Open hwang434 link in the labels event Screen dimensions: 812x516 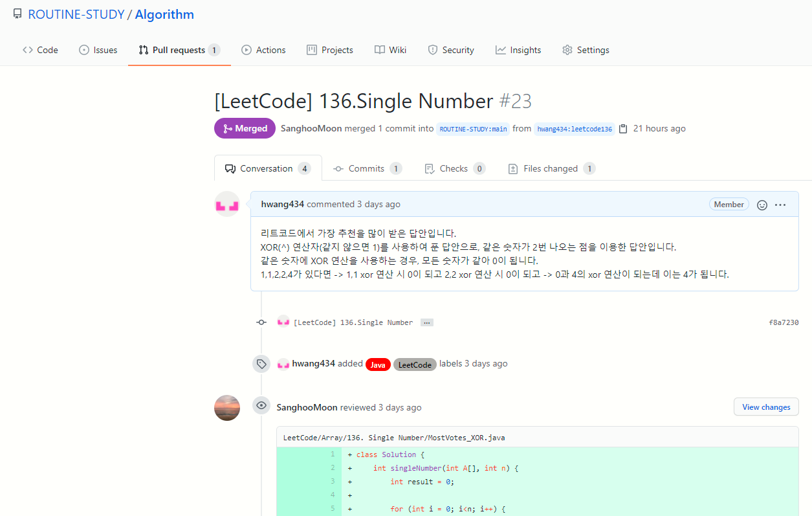click(x=314, y=363)
